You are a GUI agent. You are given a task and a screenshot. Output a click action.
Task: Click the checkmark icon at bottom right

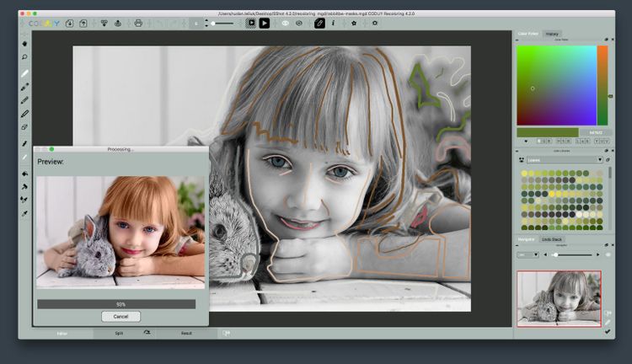coord(608,331)
